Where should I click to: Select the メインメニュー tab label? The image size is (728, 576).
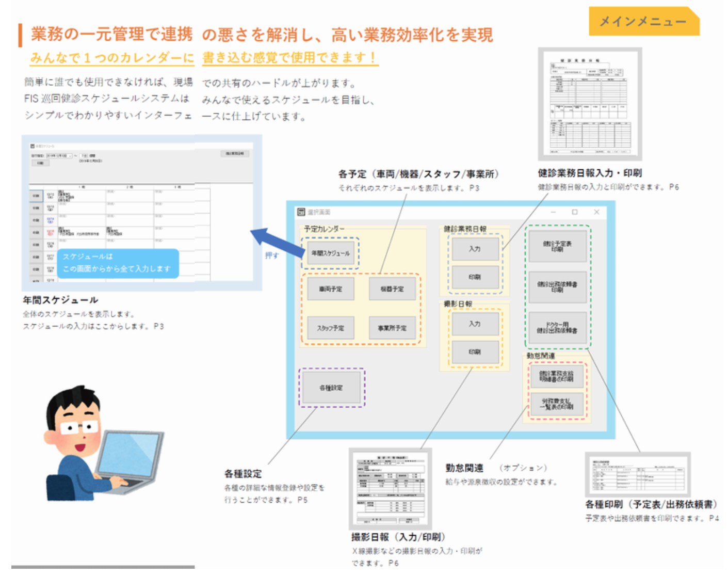(643, 22)
